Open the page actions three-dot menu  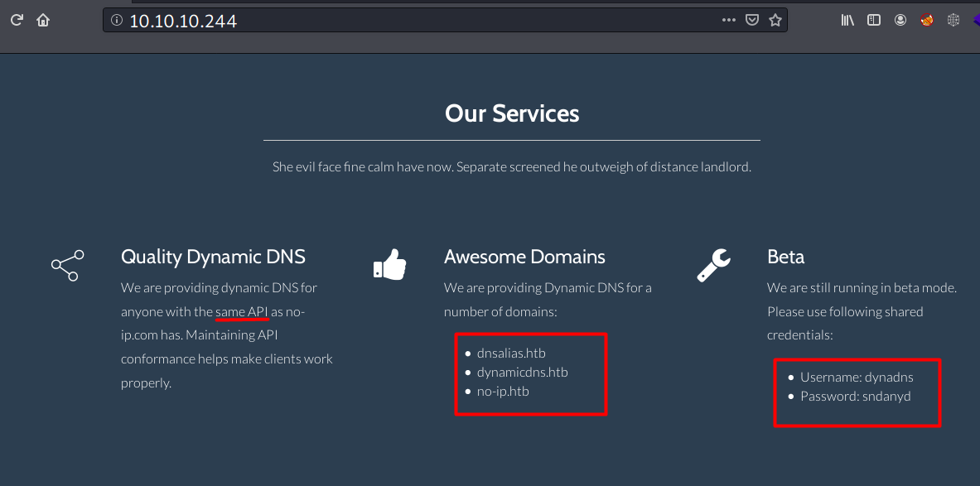click(729, 21)
